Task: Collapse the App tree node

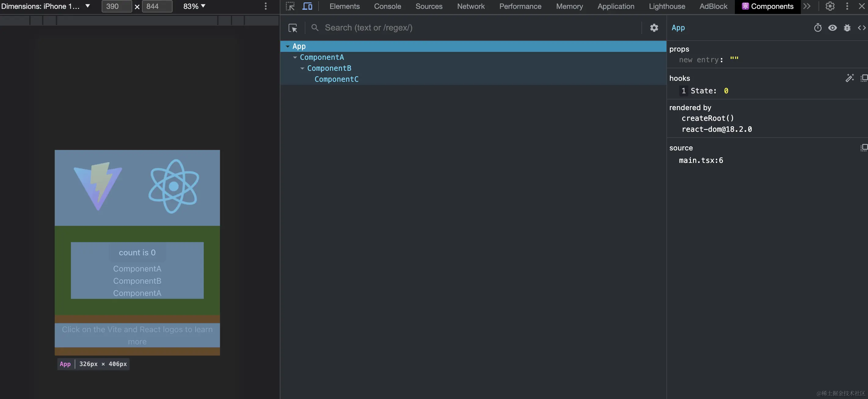Action: (287, 46)
